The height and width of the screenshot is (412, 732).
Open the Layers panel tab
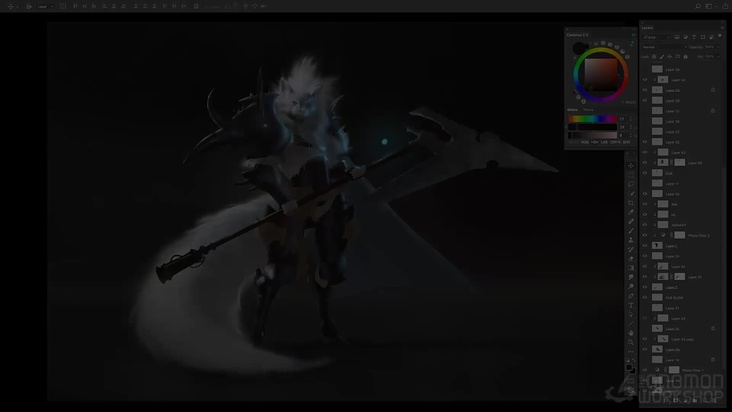pos(647,28)
